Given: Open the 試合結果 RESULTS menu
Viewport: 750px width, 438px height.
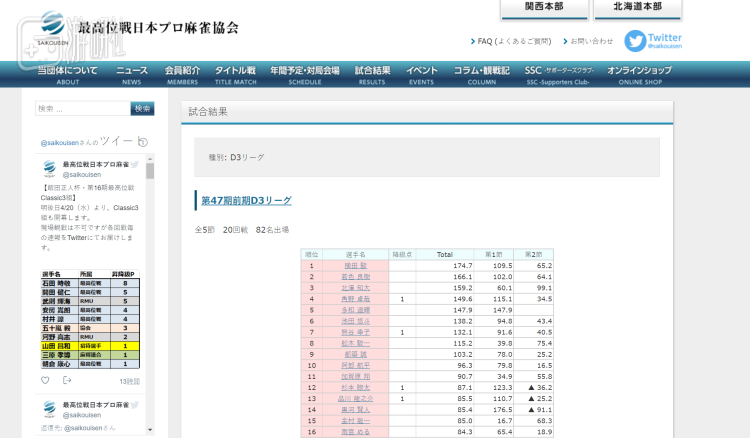Looking at the screenshot, I should (x=372, y=75).
